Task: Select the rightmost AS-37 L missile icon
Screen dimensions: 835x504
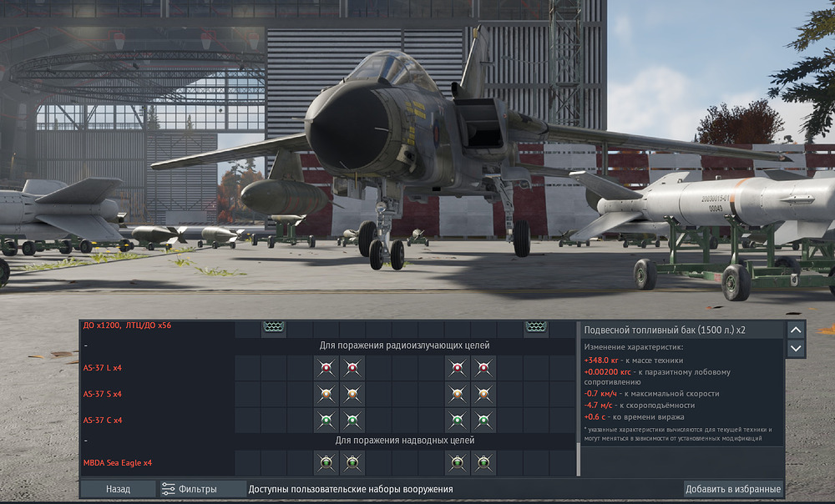Action: pos(483,368)
